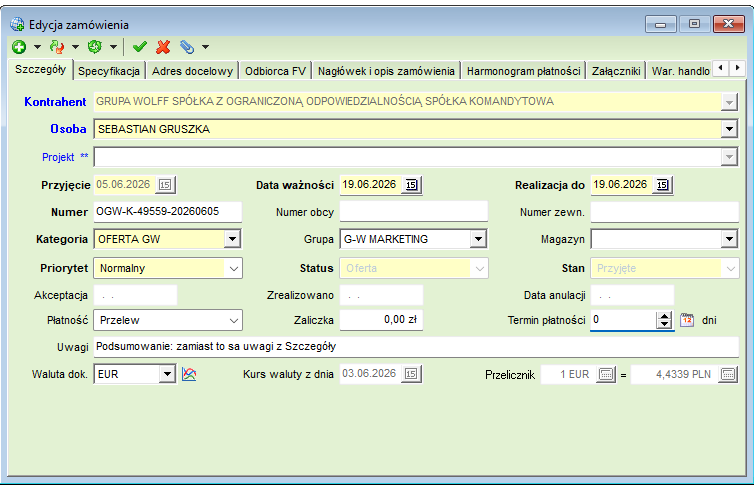Open the Adres docelowy tab

[192, 71]
